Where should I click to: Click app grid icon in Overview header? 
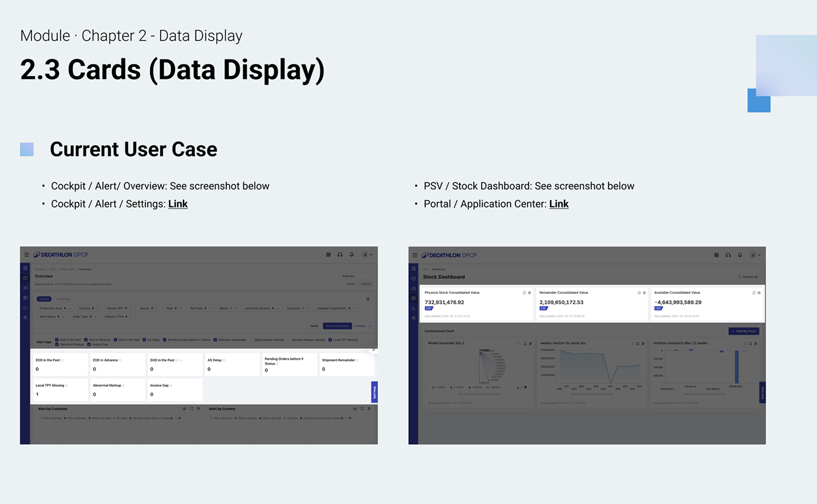coord(328,255)
